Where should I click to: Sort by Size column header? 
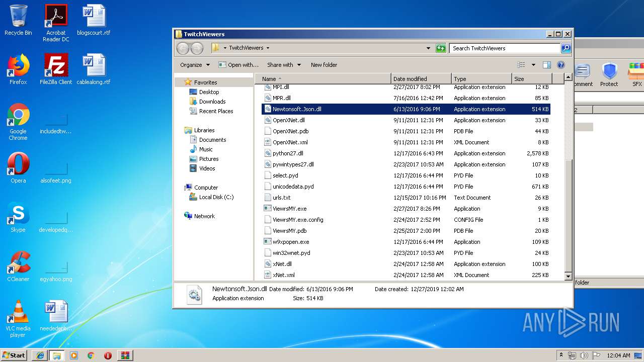pos(532,79)
